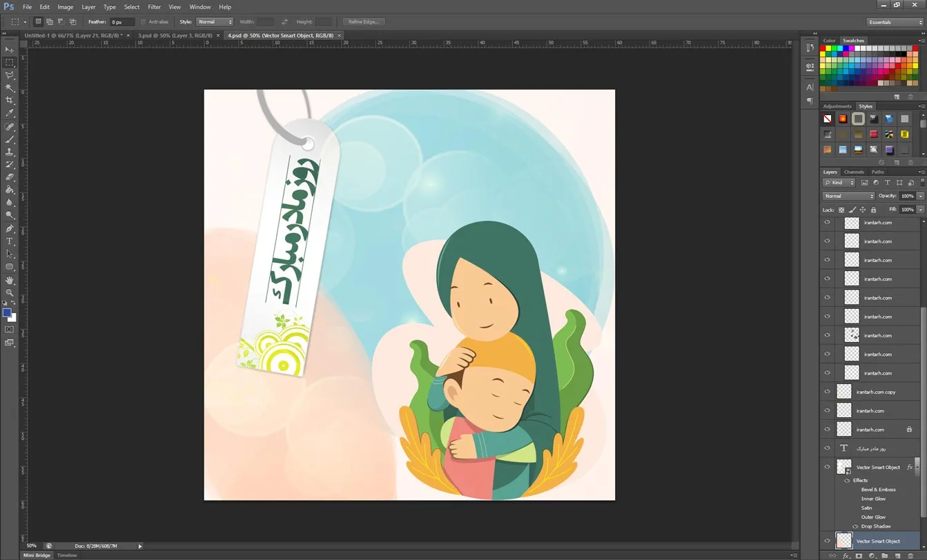Open the layer blend mode dropdown
Viewport: 927px width, 560px height.
pyautogui.click(x=848, y=196)
